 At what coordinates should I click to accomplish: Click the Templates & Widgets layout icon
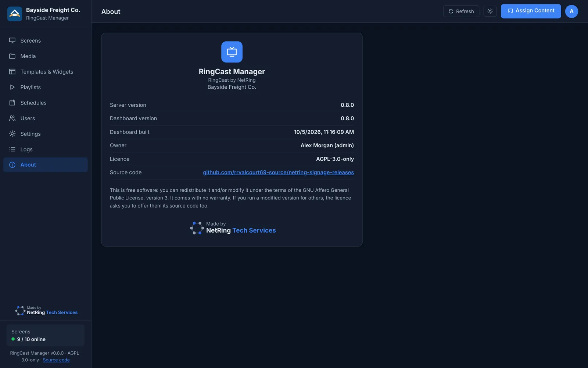12,71
